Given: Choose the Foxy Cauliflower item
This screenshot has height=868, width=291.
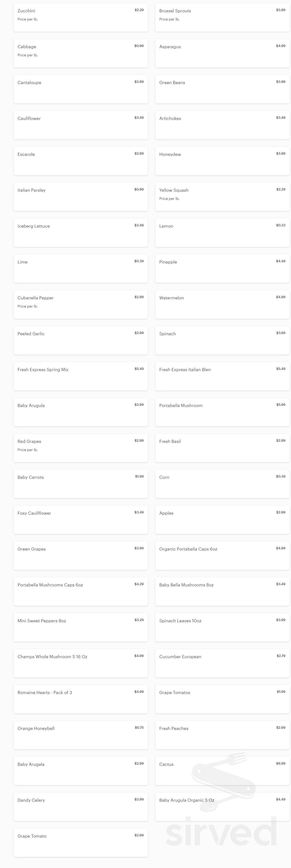Looking at the screenshot, I should [x=81, y=520].
